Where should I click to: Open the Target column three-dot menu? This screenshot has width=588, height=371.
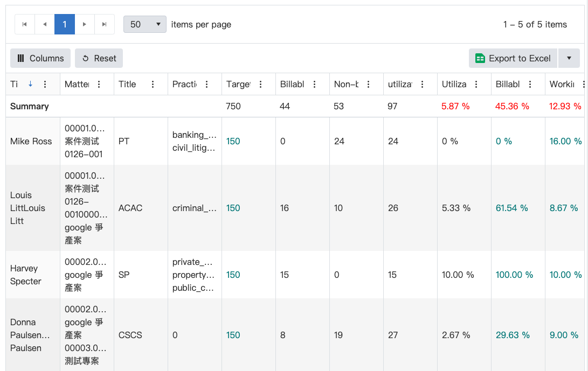(x=261, y=84)
